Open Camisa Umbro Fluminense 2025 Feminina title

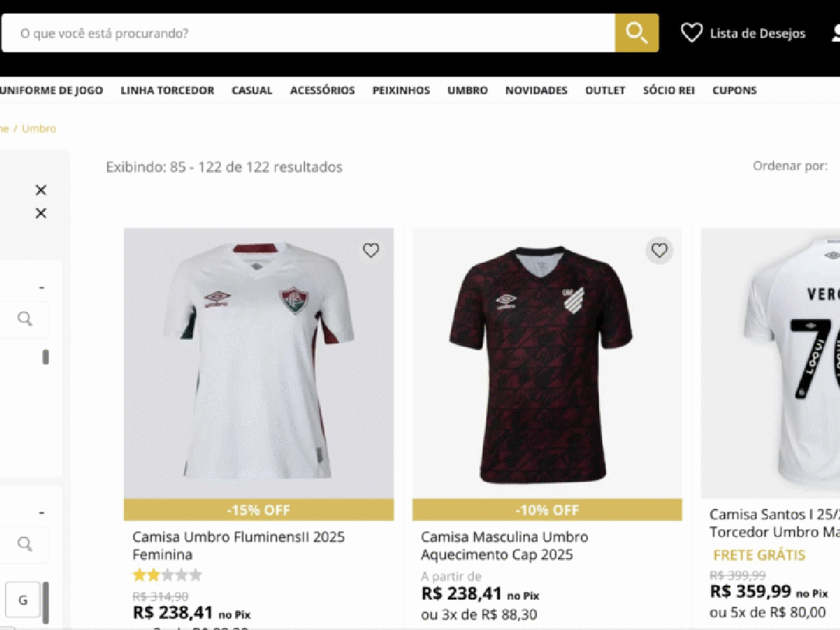coord(239,545)
